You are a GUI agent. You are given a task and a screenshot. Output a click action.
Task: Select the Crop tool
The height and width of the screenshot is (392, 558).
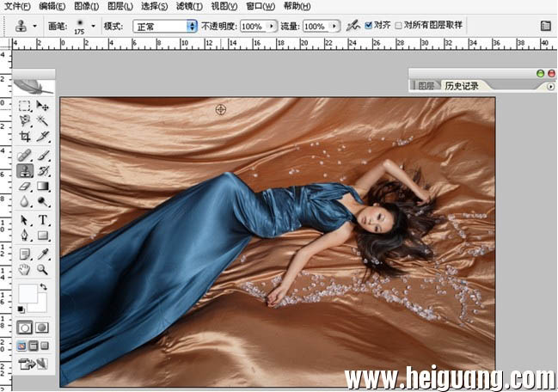[x=25, y=136]
